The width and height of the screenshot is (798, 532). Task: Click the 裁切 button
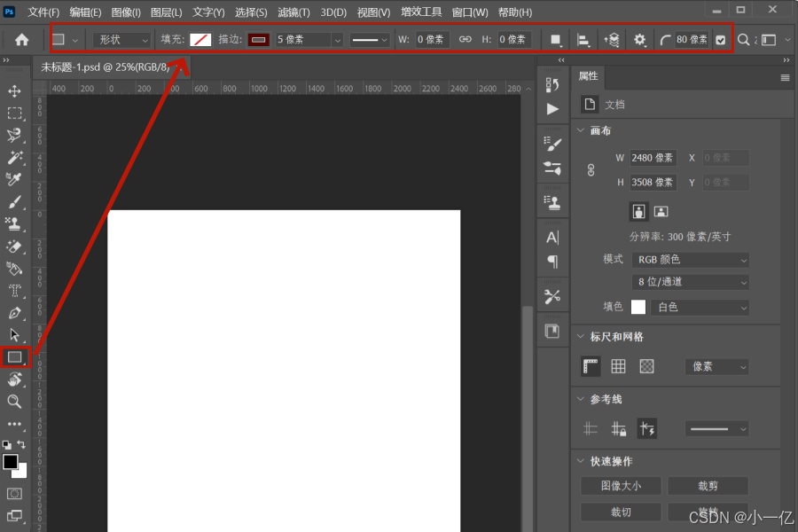[x=621, y=512]
